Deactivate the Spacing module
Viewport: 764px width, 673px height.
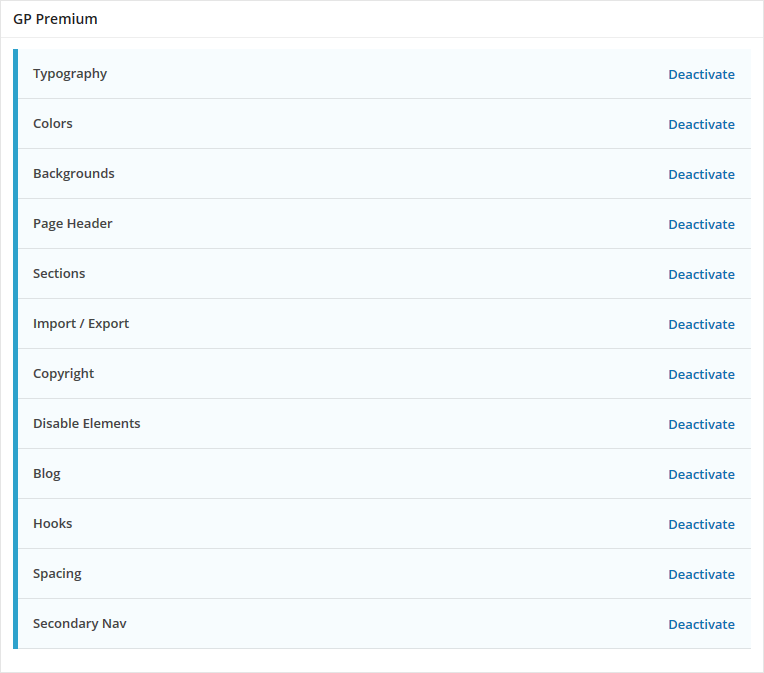coord(701,575)
